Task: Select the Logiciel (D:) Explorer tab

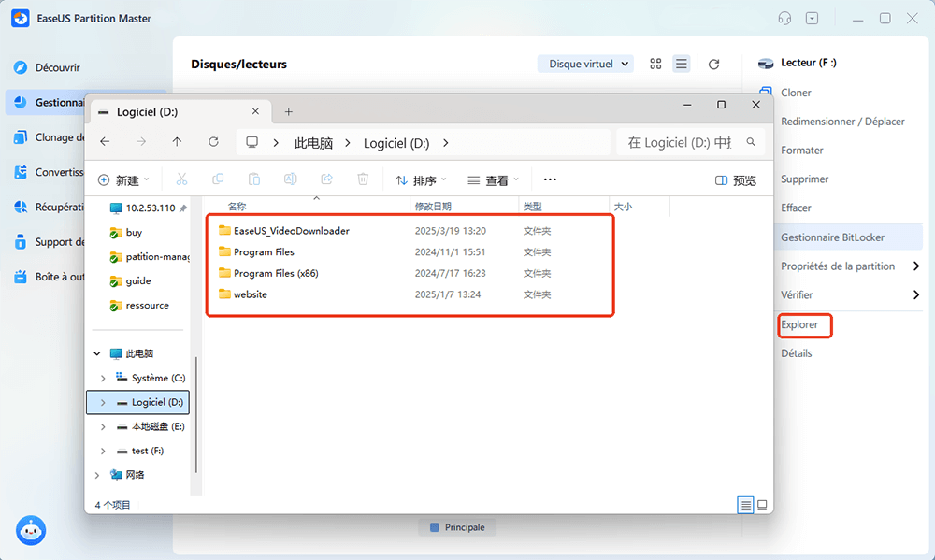Action: click(180, 111)
